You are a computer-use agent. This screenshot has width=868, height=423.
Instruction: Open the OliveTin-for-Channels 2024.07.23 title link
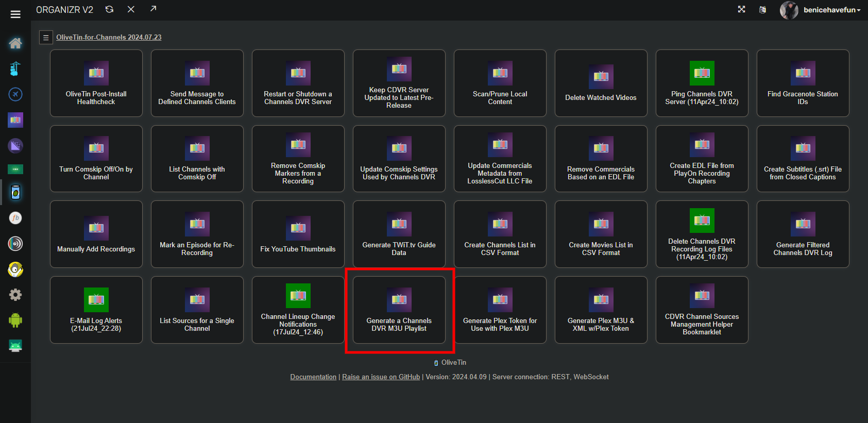tap(109, 37)
